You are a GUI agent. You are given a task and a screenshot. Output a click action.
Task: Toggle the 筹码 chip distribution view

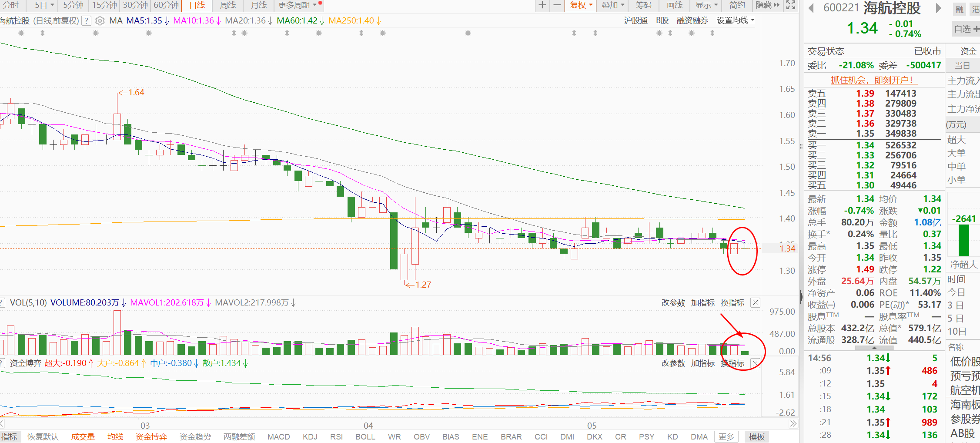643,5
